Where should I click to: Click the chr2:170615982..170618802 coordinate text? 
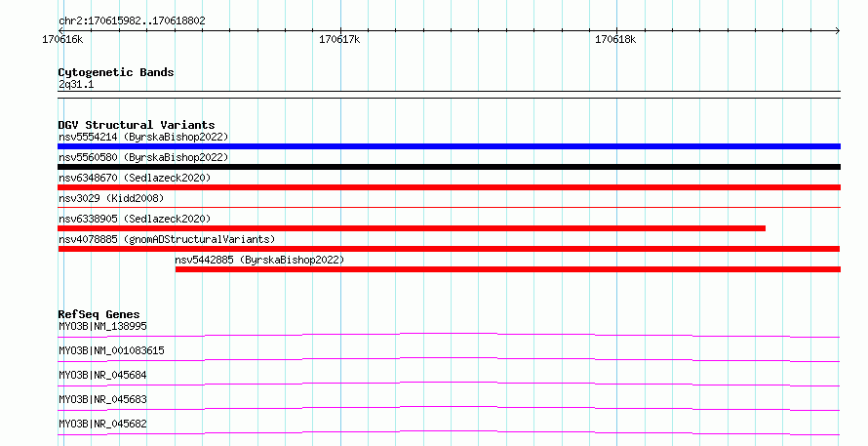132,21
